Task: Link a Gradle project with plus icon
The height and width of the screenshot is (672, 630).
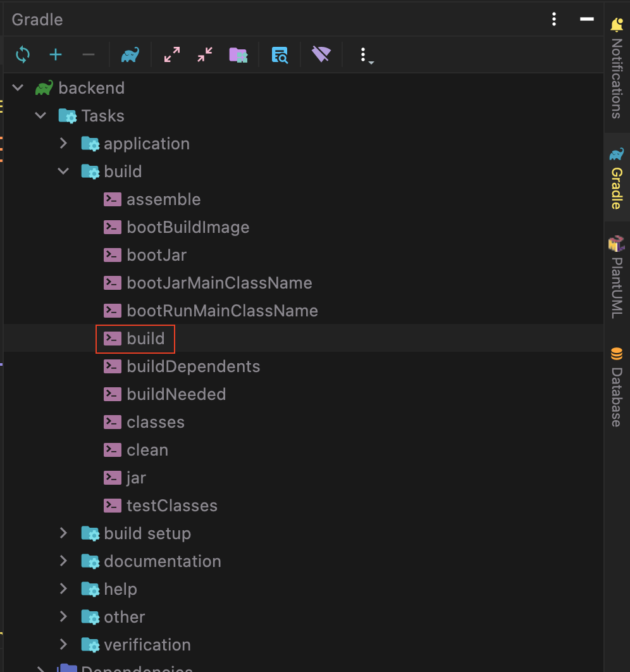Action: pos(56,55)
